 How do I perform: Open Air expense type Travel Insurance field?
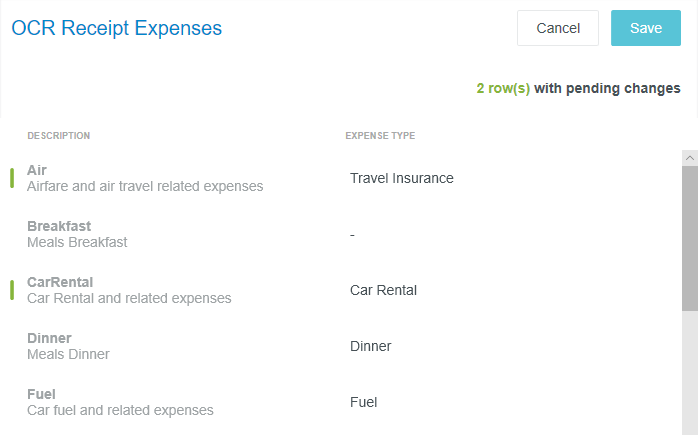pos(402,178)
